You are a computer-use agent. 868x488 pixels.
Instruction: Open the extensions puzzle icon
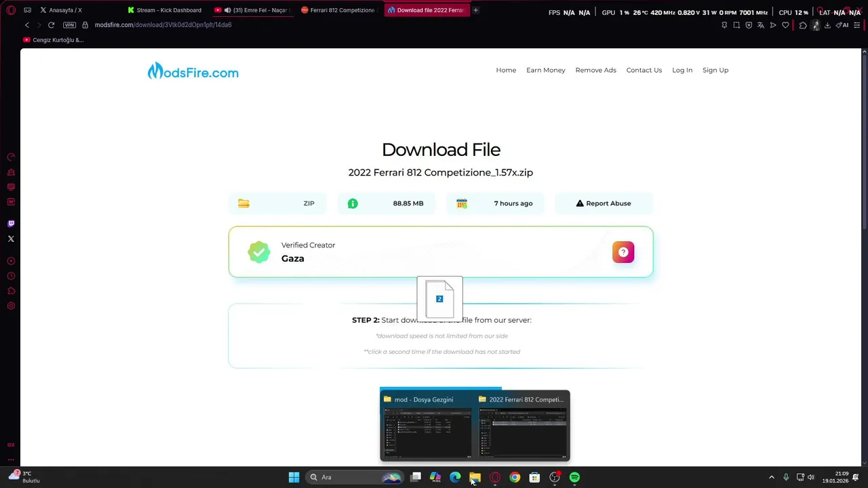803,25
